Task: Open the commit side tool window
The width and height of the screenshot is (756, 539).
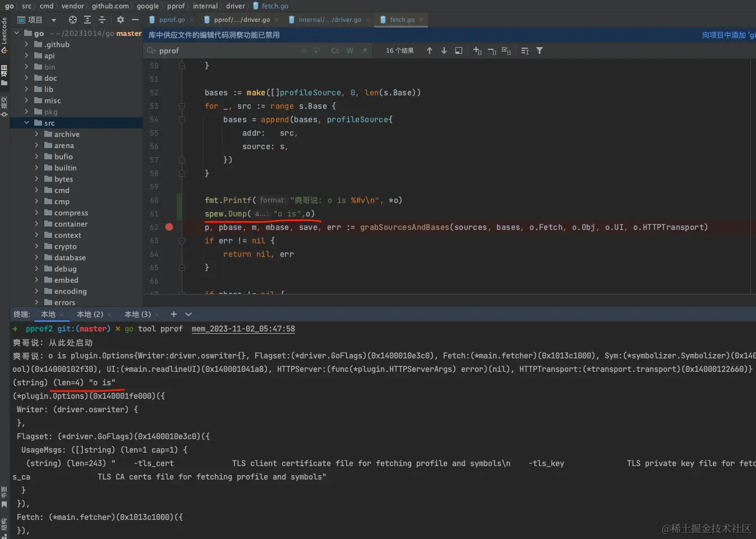Action: (x=4, y=107)
